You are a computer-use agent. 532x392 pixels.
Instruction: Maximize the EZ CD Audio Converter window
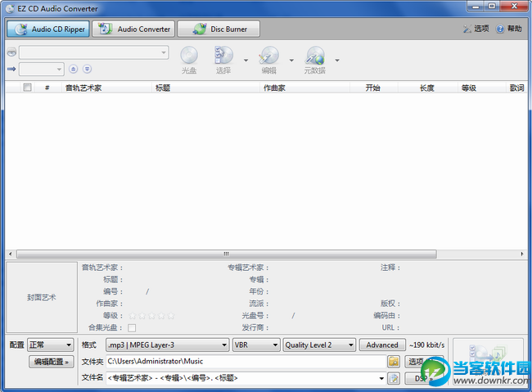point(492,6)
